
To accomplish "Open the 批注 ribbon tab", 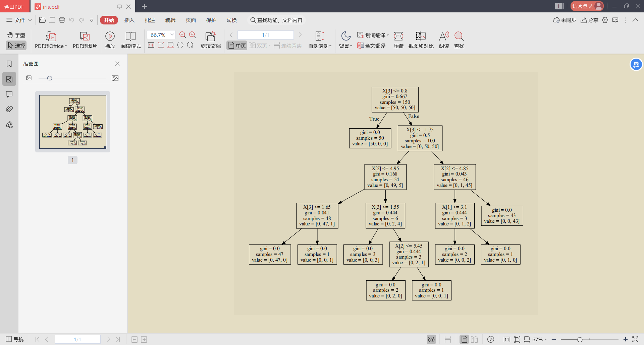I will 150,20.
